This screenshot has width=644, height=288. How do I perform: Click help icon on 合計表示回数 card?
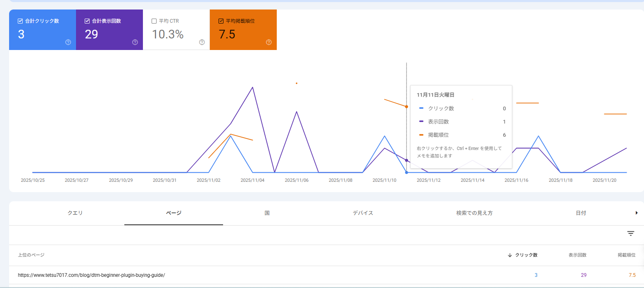(135, 42)
